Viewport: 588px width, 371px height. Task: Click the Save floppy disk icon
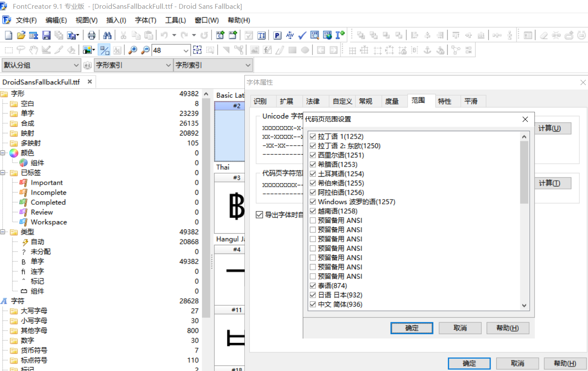click(x=46, y=36)
